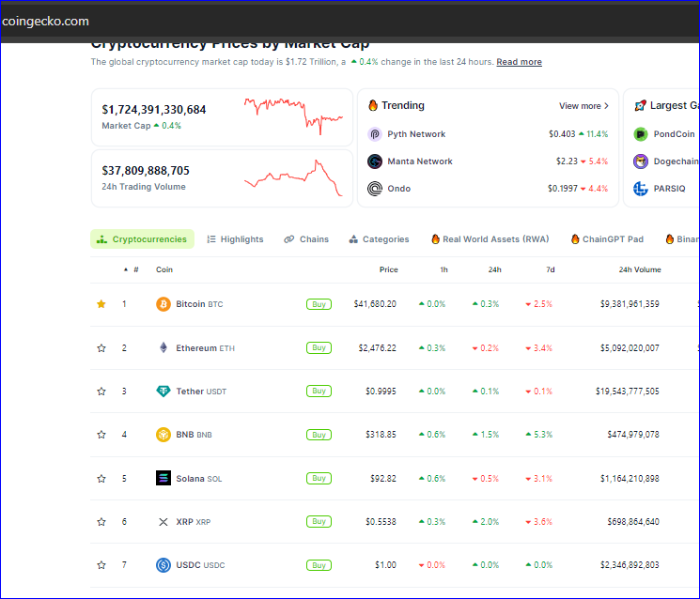Unfavorite Bitcoin with the gold star

(x=101, y=304)
